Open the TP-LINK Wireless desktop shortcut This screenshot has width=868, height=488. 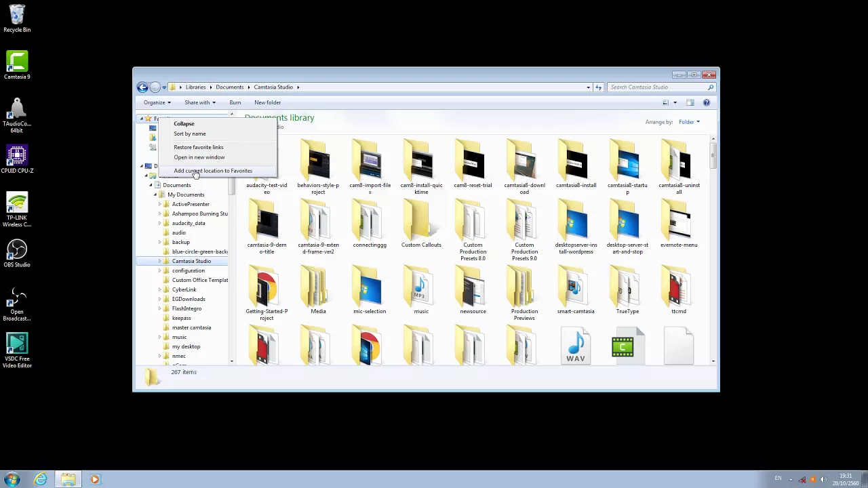17,209
